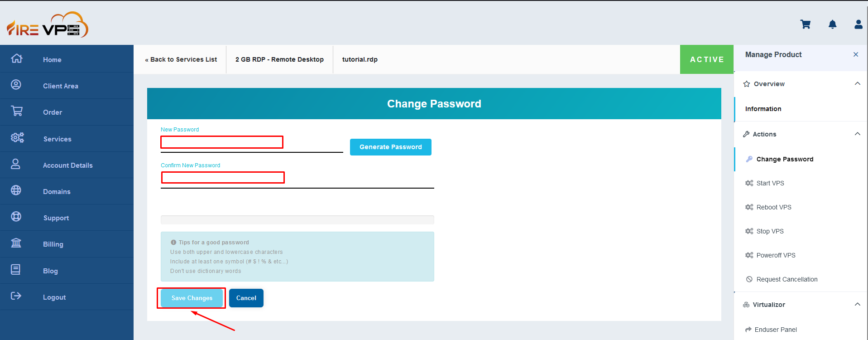The height and width of the screenshot is (340, 868).
Task: Click the Virtualizor section icon
Action: coord(746,305)
